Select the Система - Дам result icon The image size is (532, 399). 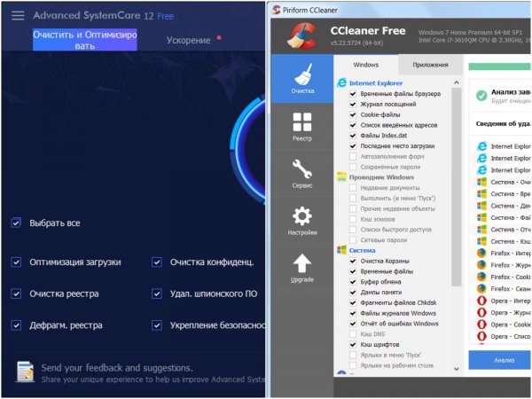[481, 206]
